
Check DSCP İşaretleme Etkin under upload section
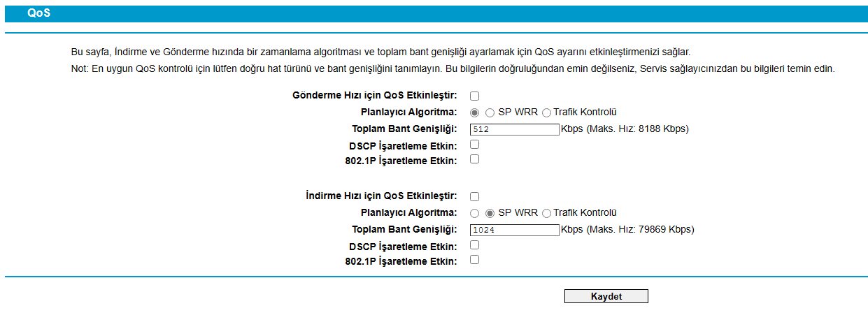click(474, 145)
